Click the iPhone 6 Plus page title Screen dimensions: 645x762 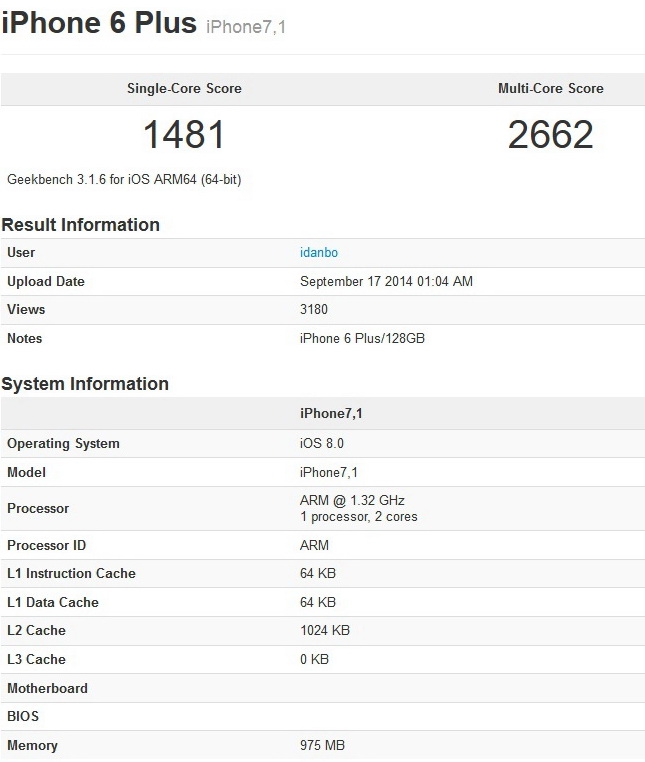click(x=99, y=23)
